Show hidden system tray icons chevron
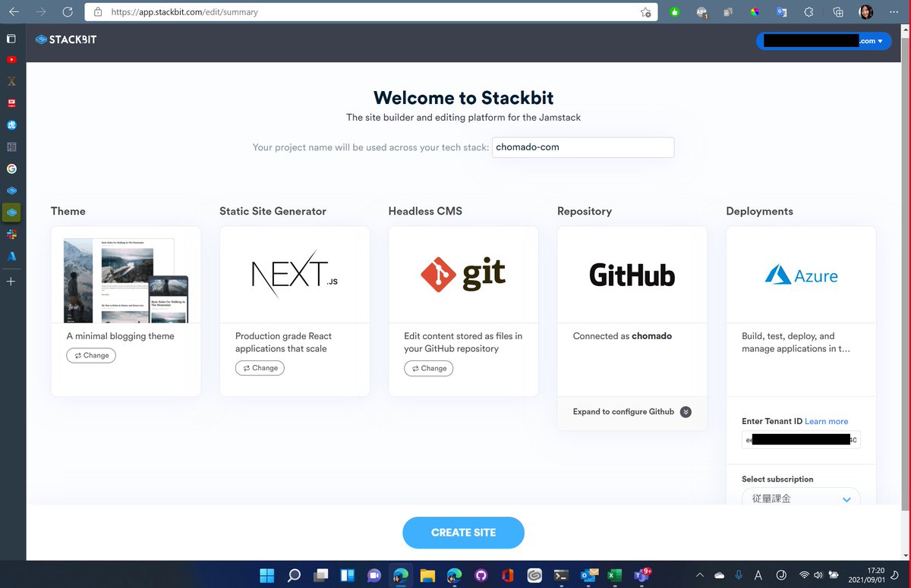 click(700, 575)
